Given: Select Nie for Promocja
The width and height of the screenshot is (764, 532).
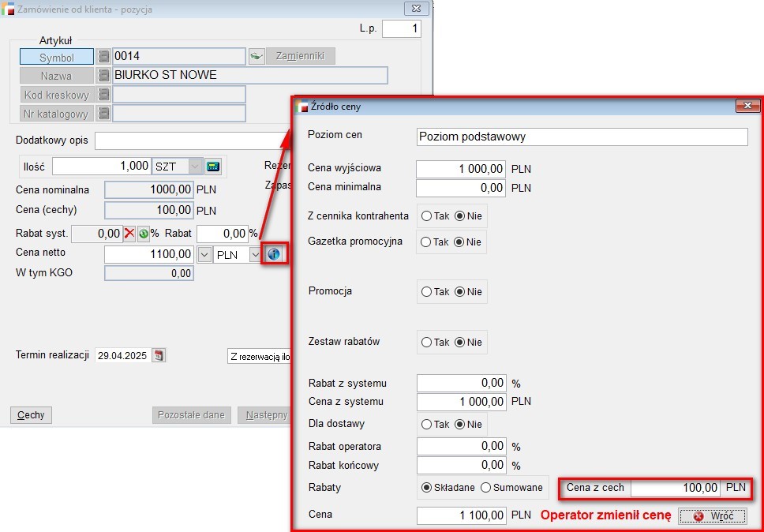Looking at the screenshot, I should [459, 292].
